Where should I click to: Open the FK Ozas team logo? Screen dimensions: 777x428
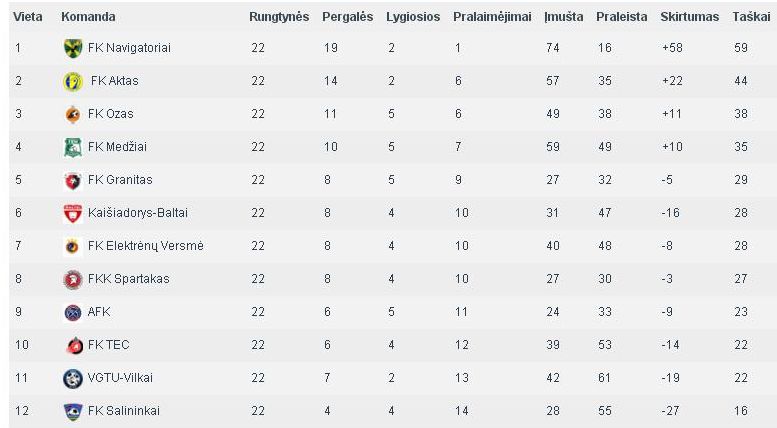pos(73,114)
